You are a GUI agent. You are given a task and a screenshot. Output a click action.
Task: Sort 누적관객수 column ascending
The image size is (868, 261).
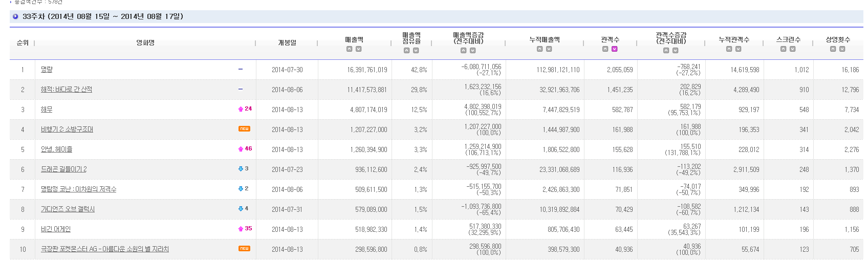click(729, 49)
